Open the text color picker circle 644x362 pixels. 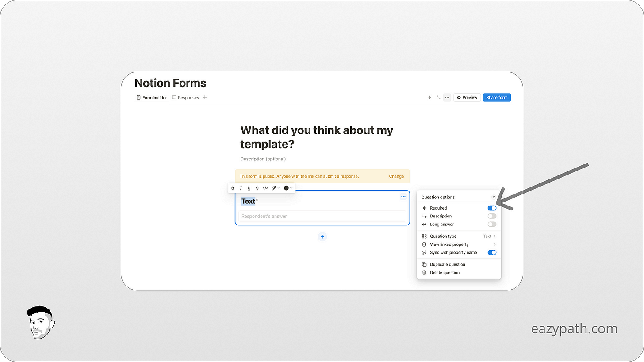286,188
